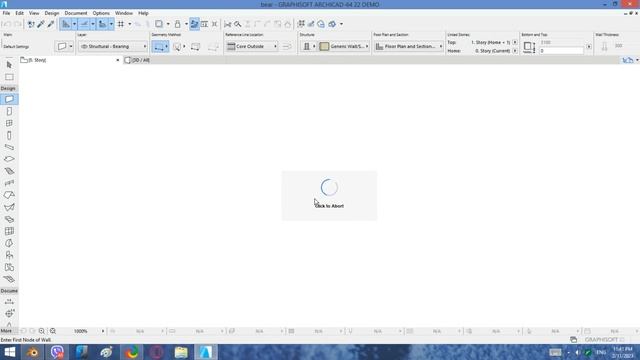
Task: Collapse the Design section header in toolbox
Action: pos(8,89)
